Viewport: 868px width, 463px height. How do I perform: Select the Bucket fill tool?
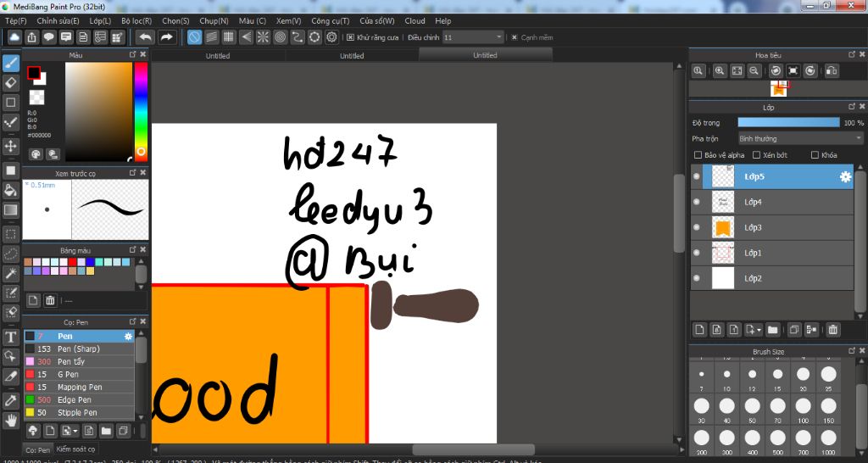(x=11, y=191)
